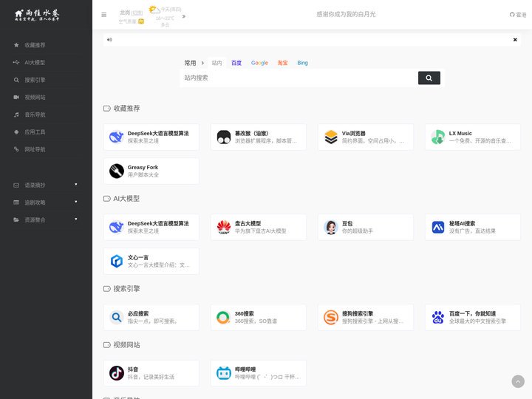Open the 篡改猴 (油猴) icon
Image resolution: width=532 pixels, height=399 pixels.
tap(224, 137)
